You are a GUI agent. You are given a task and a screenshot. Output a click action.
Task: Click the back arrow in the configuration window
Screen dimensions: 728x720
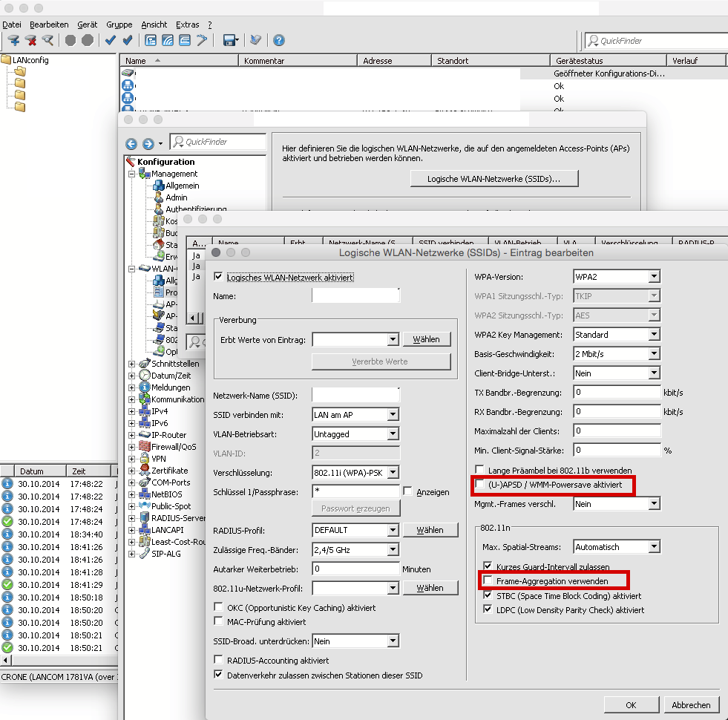click(x=131, y=144)
